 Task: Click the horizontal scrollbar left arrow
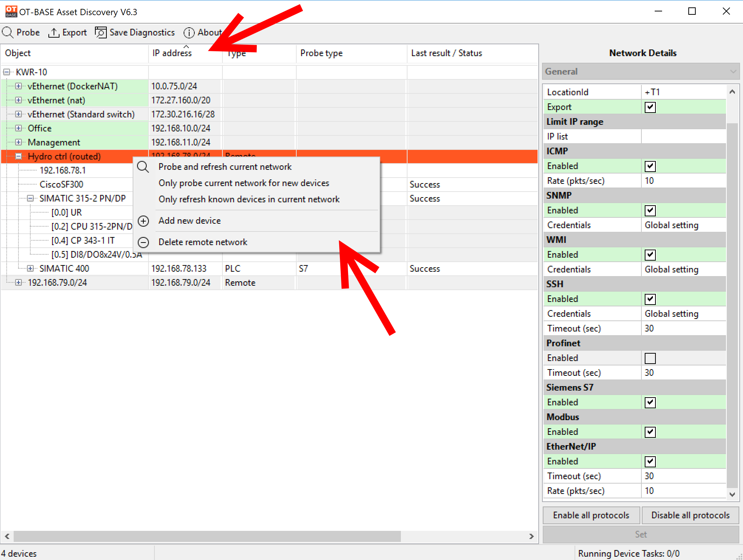coord(7,536)
